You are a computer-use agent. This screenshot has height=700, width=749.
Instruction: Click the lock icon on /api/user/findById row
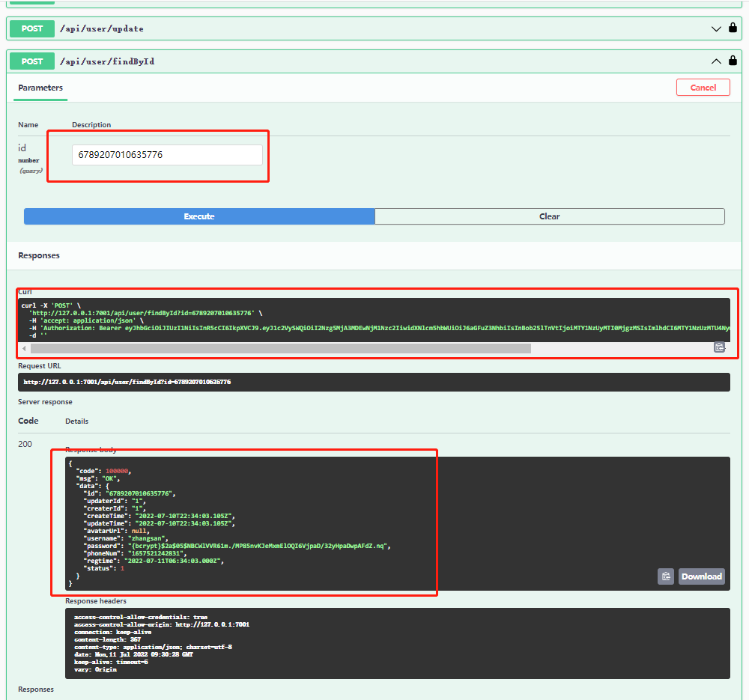pos(733,60)
